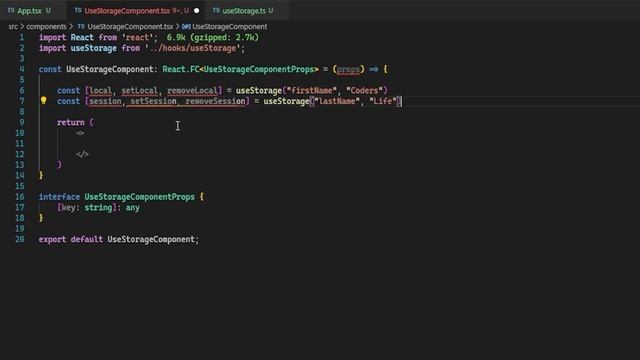Click the 'setSession' variable on line 7
This screenshot has width=640, height=360.
pos(153,101)
